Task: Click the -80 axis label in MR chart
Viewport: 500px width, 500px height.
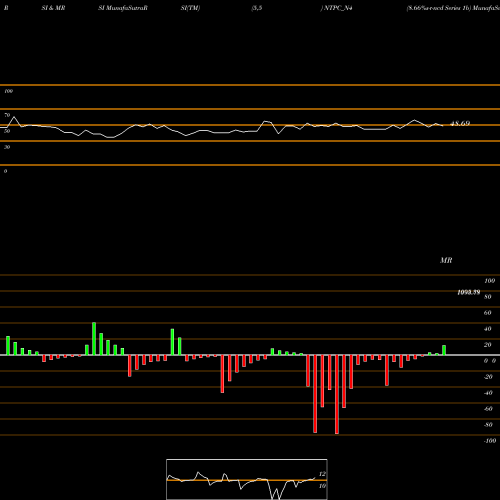Action: pos(488,425)
